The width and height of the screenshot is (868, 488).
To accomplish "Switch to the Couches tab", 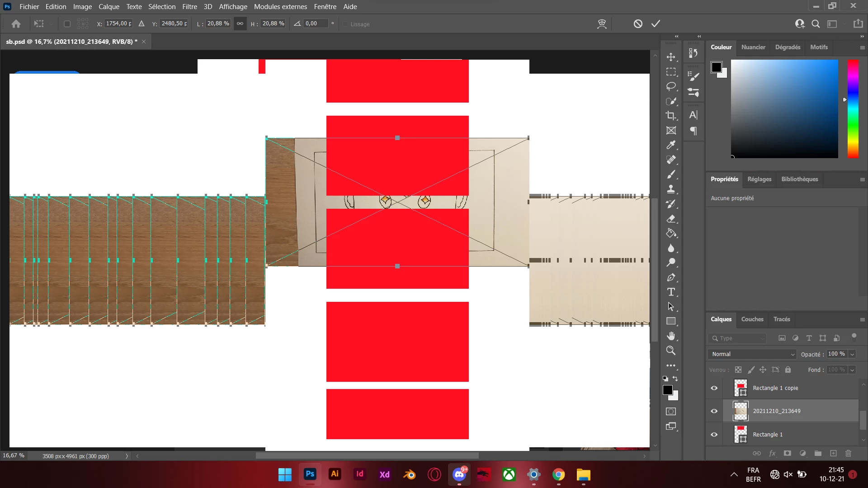I will coord(752,319).
